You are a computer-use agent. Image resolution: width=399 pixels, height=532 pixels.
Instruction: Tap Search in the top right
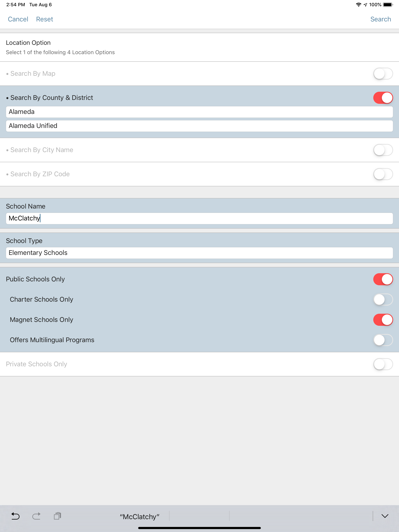380,19
